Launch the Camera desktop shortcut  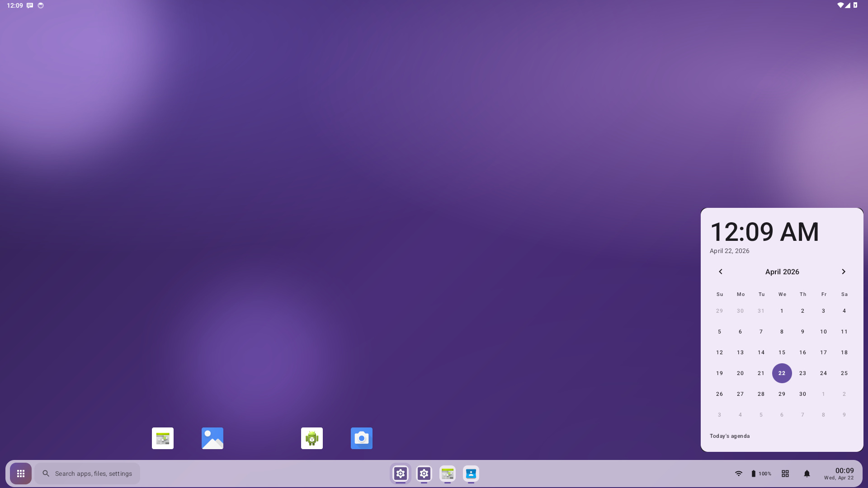[361, 438]
